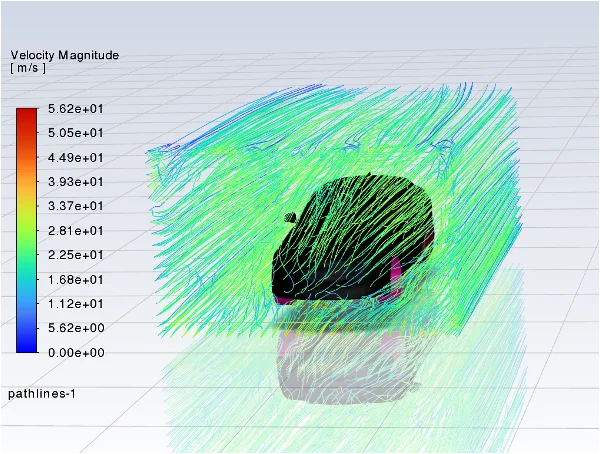
Task: Click the 1.68e+01 legend value
Action: click(76, 279)
